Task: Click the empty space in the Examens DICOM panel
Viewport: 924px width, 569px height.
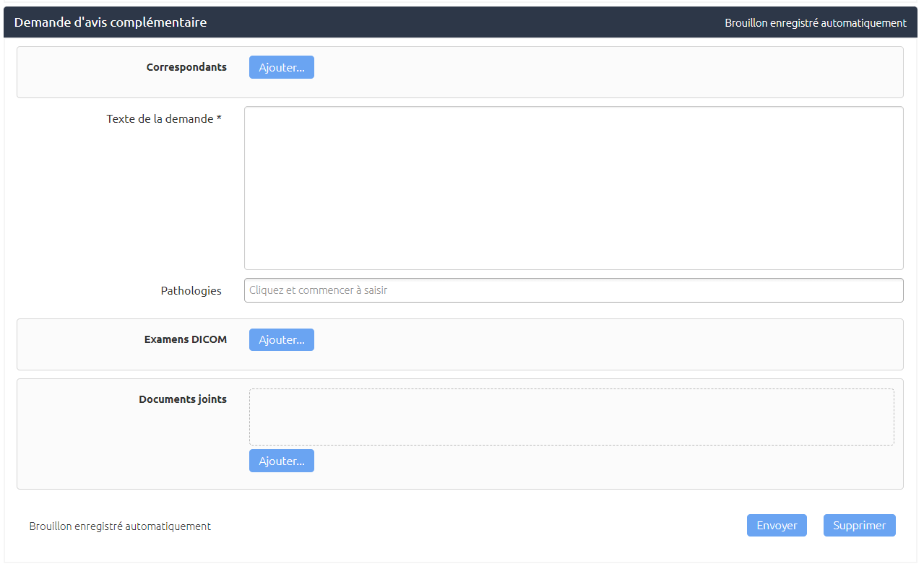Action: tap(607, 344)
